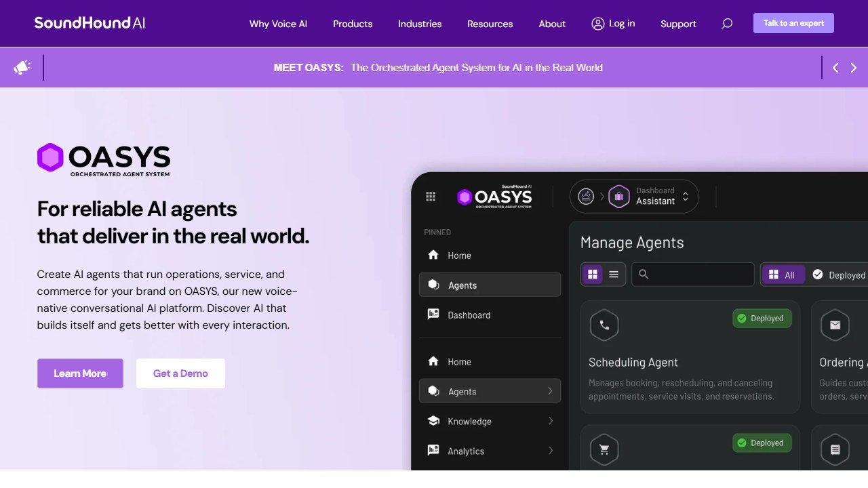Open the Industries menu

click(420, 24)
